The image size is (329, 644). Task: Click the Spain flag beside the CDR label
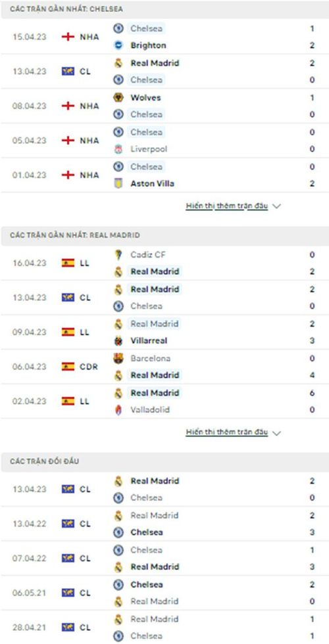68,367
